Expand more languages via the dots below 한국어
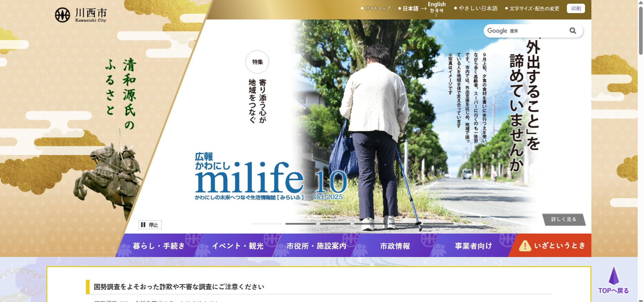The image size is (644, 302). (x=436, y=15)
